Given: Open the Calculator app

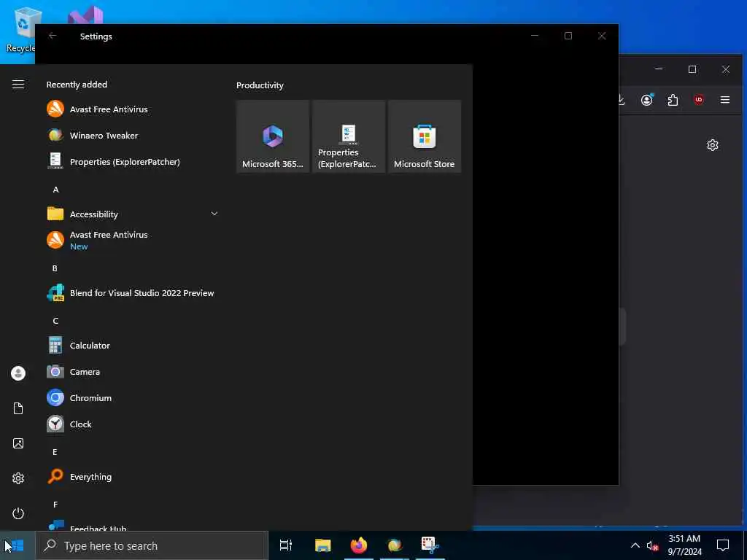Looking at the screenshot, I should click(133, 345).
